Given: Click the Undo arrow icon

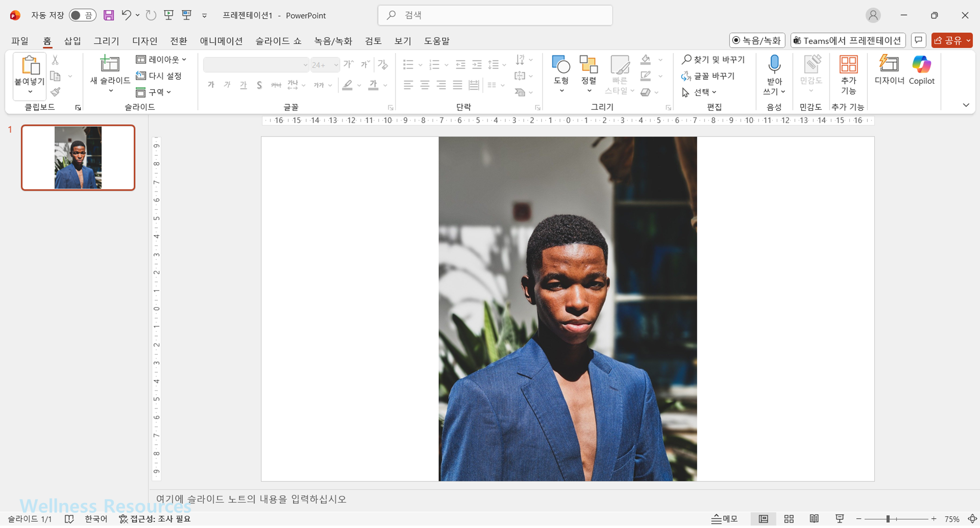Looking at the screenshot, I should coord(126,15).
